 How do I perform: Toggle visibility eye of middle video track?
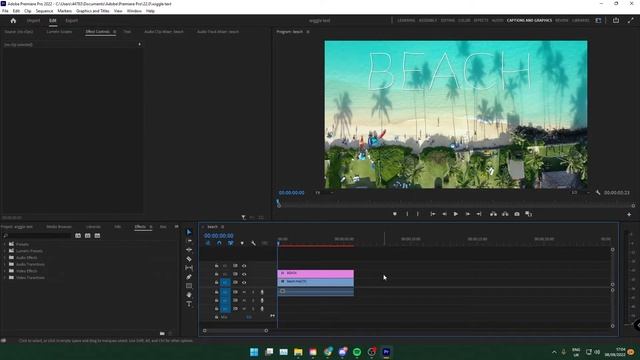point(244,274)
